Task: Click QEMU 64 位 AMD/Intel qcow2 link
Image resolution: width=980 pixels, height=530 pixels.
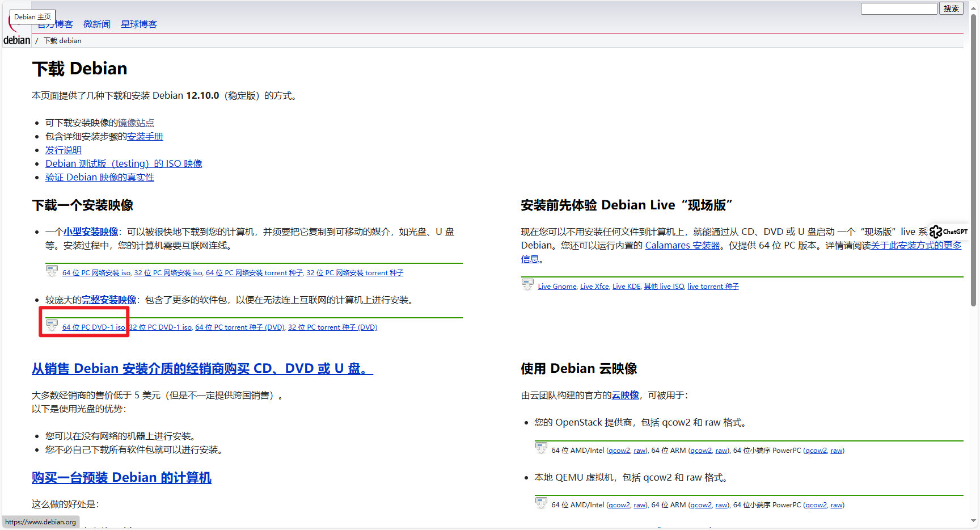Action: pyautogui.click(x=619, y=505)
